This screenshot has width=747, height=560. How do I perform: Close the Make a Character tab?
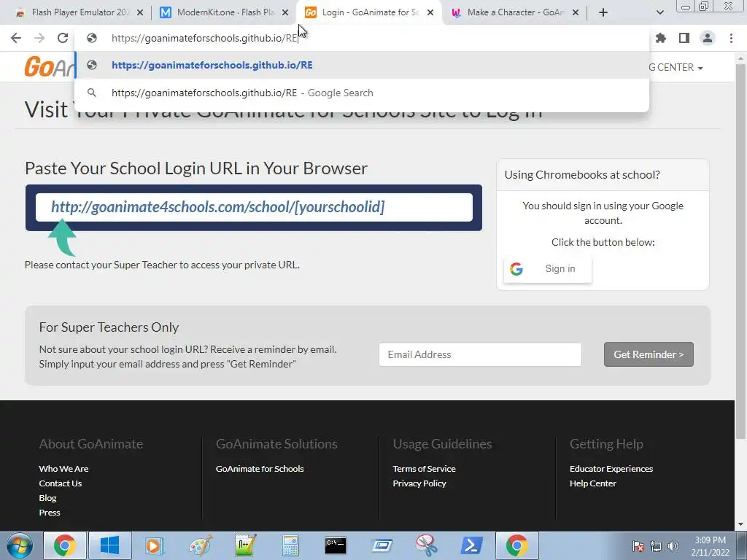pyautogui.click(x=576, y=12)
